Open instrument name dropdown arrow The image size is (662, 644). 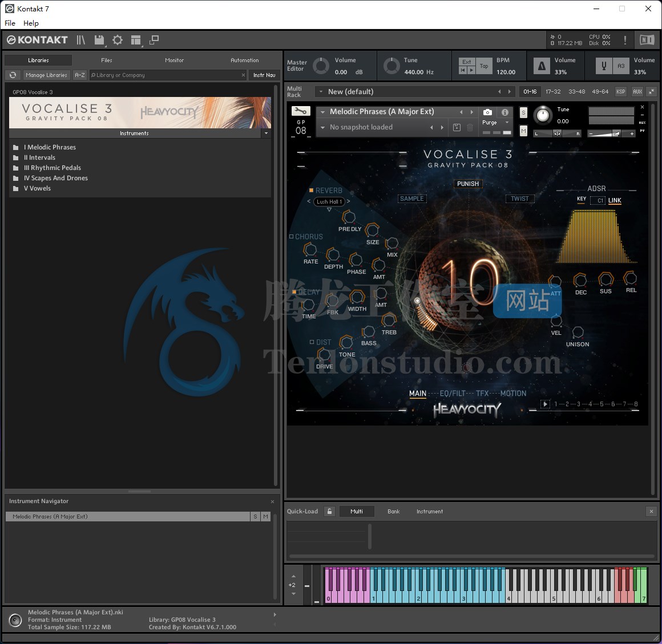coord(323,112)
